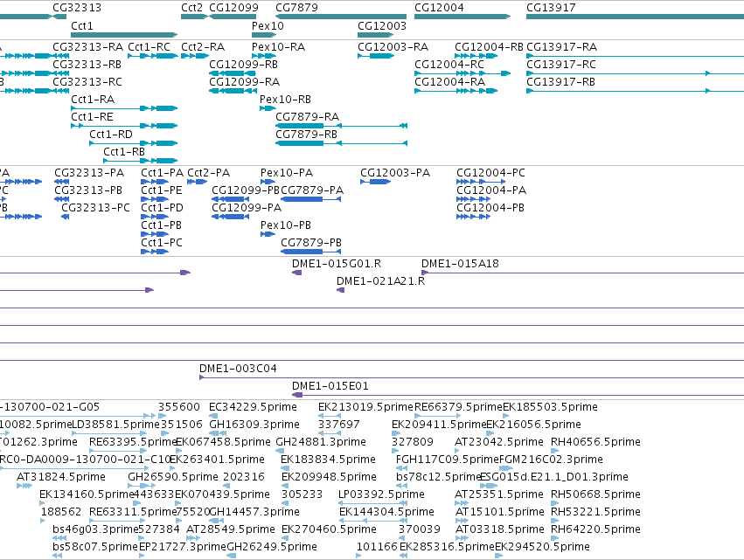Viewport: 744px width, 560px height.
Task: Open transcript Cct1-RE
Action: tap(92, 117)
